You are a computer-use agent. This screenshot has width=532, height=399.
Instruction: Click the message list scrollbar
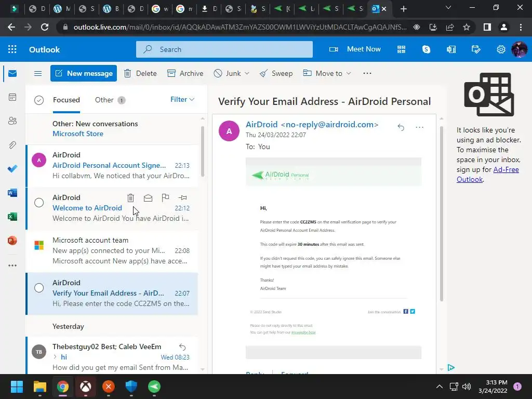[203, 151]
